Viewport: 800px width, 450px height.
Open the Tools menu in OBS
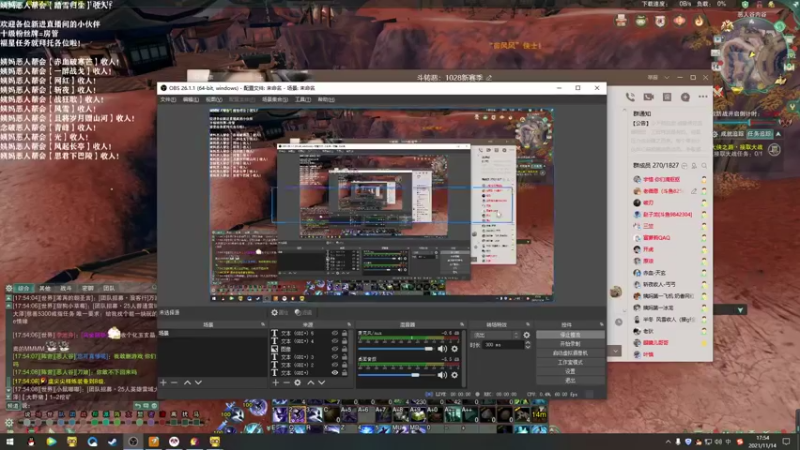(x=303, y=99)
